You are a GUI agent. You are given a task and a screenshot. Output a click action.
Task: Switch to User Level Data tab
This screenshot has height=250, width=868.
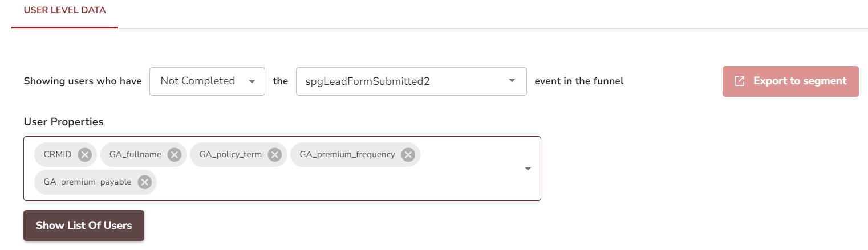(64, 10)
